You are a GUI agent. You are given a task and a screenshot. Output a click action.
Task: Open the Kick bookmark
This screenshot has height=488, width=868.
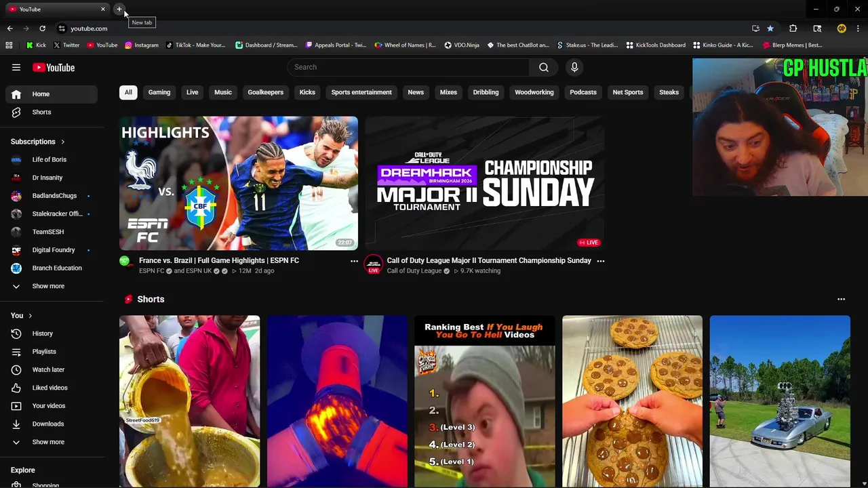point(37,45)
